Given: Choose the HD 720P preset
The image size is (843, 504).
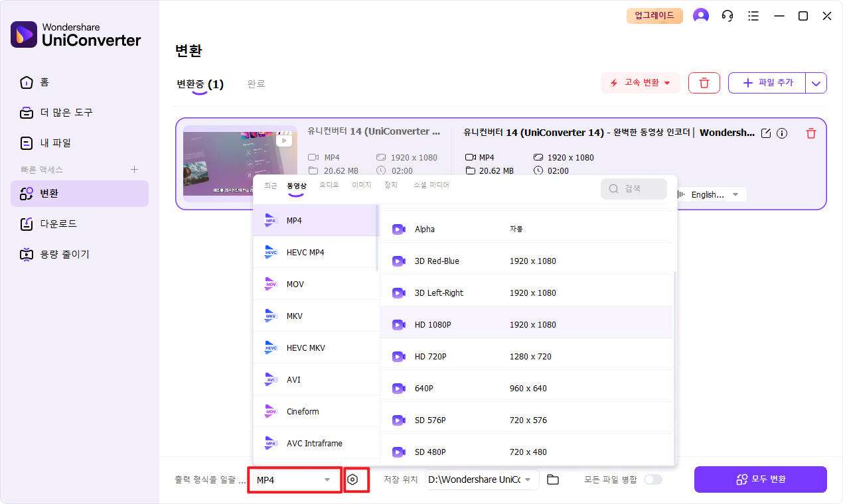Looking at the screenshot, I should click(x=526, y=357).
